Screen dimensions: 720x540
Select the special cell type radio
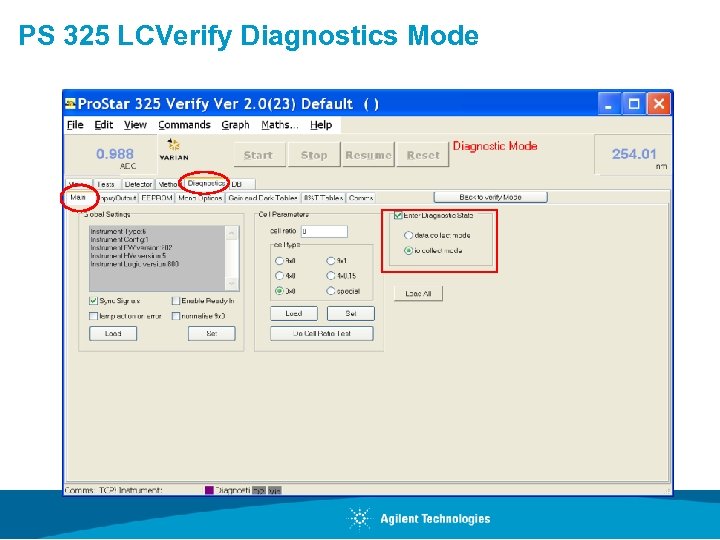coord(330,291)
